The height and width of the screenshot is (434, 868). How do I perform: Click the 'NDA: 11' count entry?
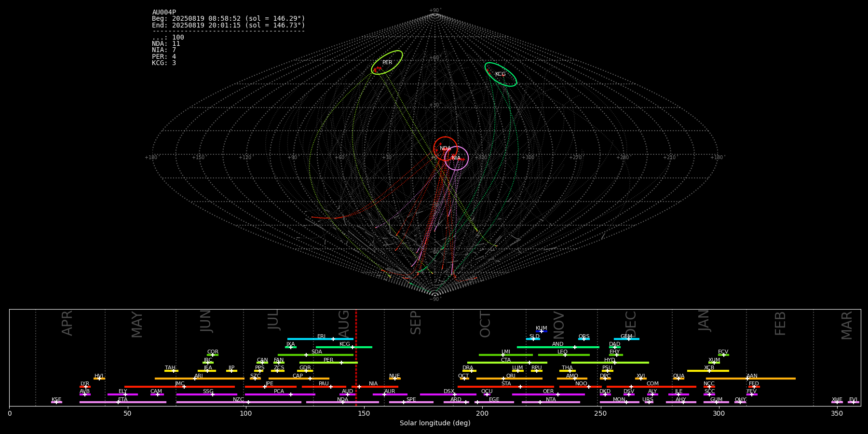[166, 44]
